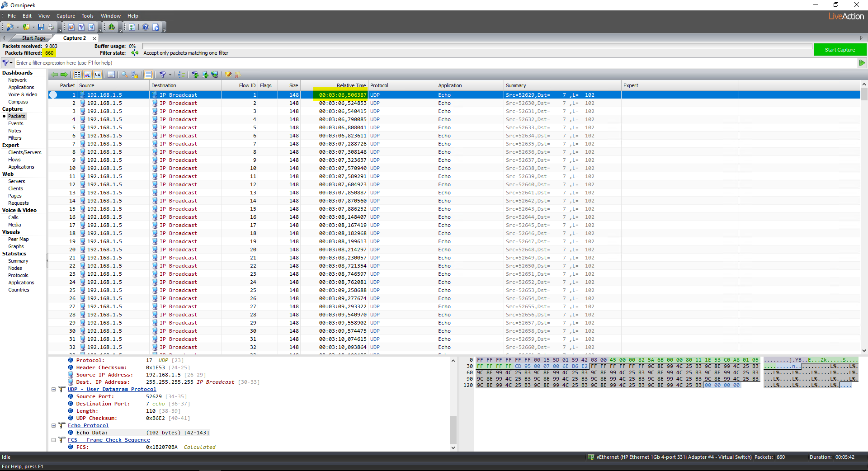Toggle the decode view pane button
This screenshot has width=868, height=471.
click(88, 75)
